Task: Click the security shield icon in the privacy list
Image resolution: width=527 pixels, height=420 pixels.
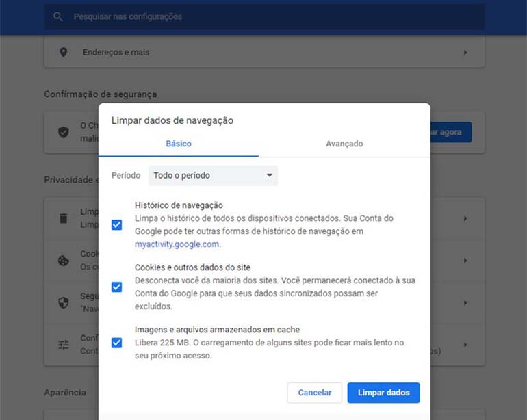Action: click(64, 302)
